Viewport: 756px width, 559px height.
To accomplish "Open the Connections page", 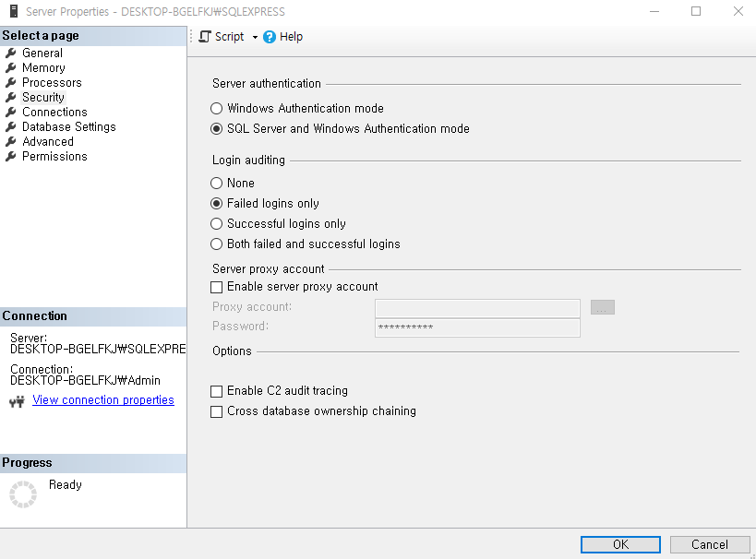I will 54,113.
